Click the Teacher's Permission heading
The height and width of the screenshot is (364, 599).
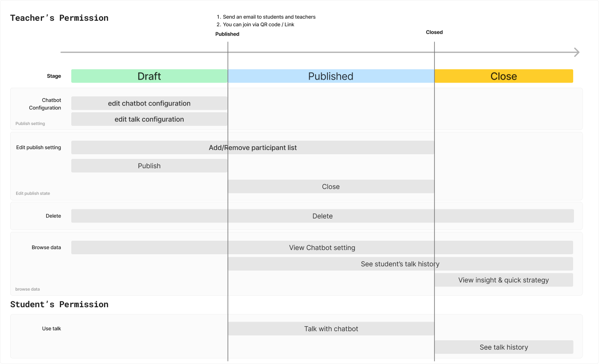click(x=59, y=18)
